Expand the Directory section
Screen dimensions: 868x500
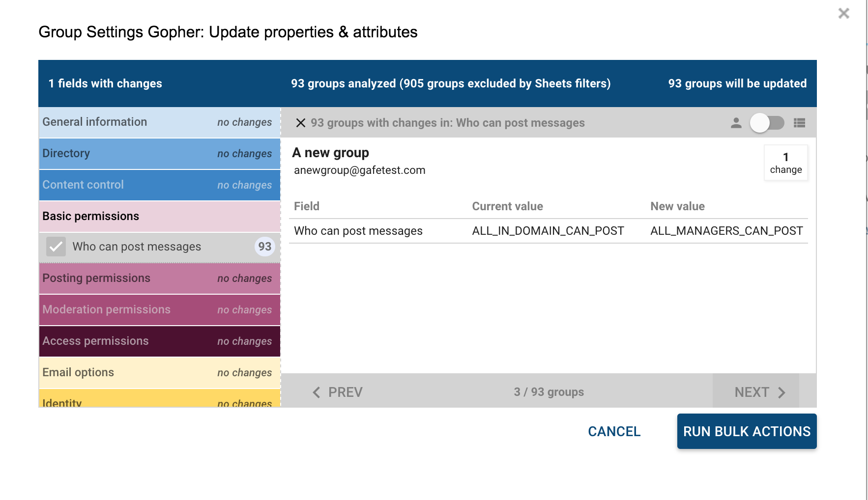pyautogui.click(x=159, y=154)
